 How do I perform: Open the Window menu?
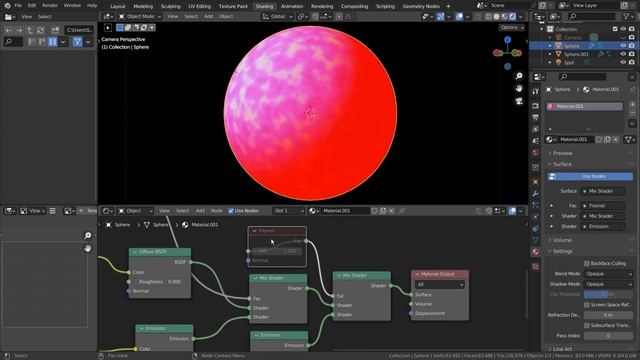(72, 6)
